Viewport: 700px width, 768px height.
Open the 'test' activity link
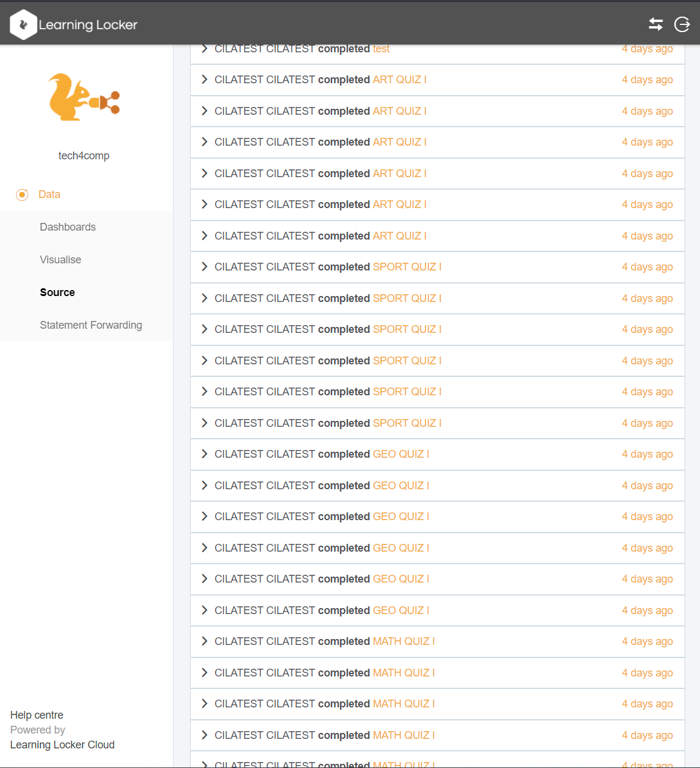point(382,48)
